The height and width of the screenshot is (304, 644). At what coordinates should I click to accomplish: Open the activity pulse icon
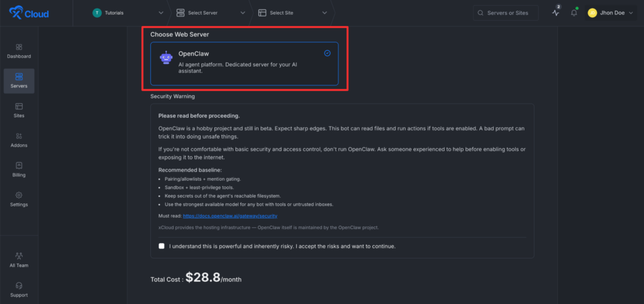click(x=556, y=13)
